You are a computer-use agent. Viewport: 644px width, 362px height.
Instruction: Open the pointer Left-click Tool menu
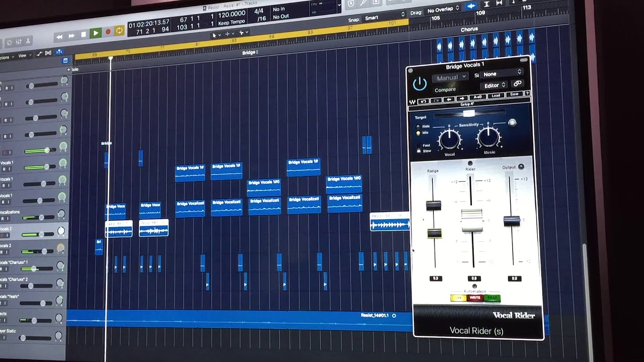point(217,35)
